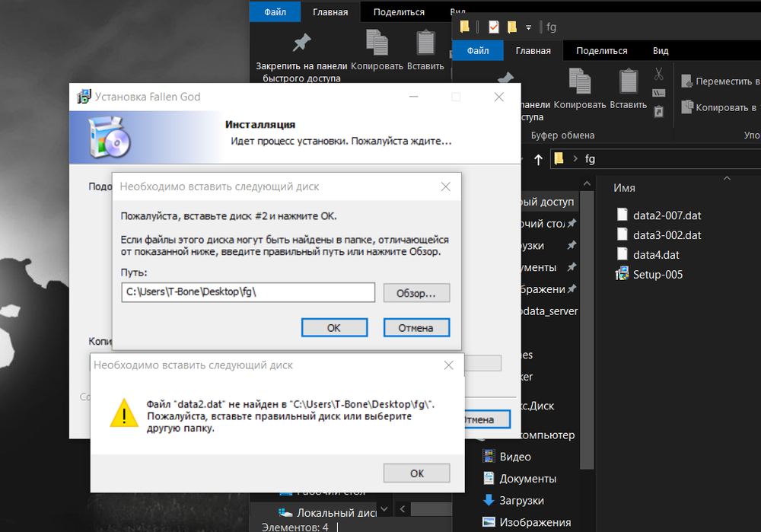This screenshot has height=532, width=761.
Task: Click Переместить в button in fg ribbon
Action: [720, 81]
